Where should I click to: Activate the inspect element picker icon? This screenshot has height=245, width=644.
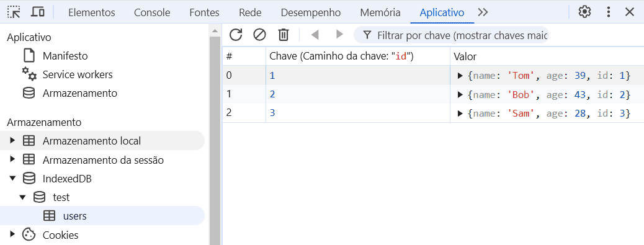pyautogui.click(x=14, y=12)
